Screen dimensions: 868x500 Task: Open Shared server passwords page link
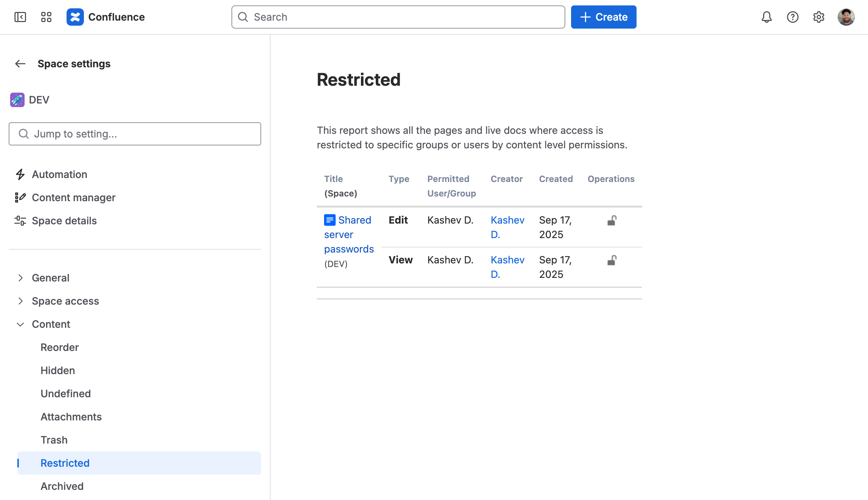(349, 234)
